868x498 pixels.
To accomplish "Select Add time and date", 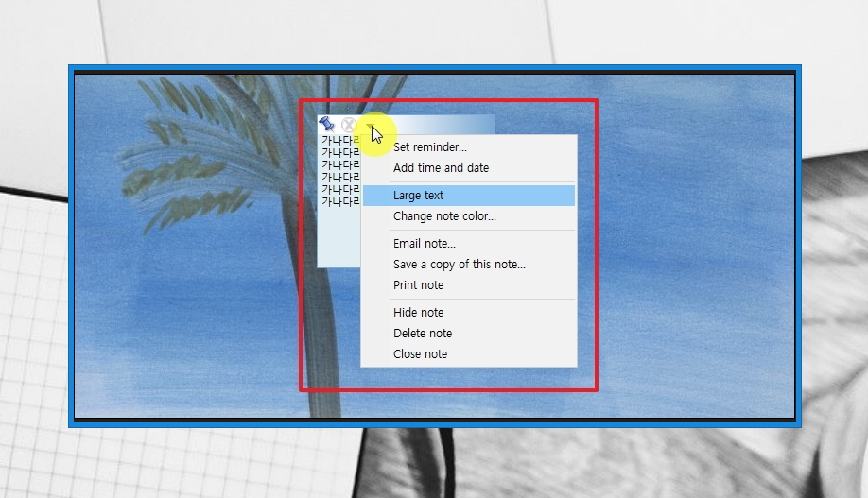I will [x=469, y=167].
